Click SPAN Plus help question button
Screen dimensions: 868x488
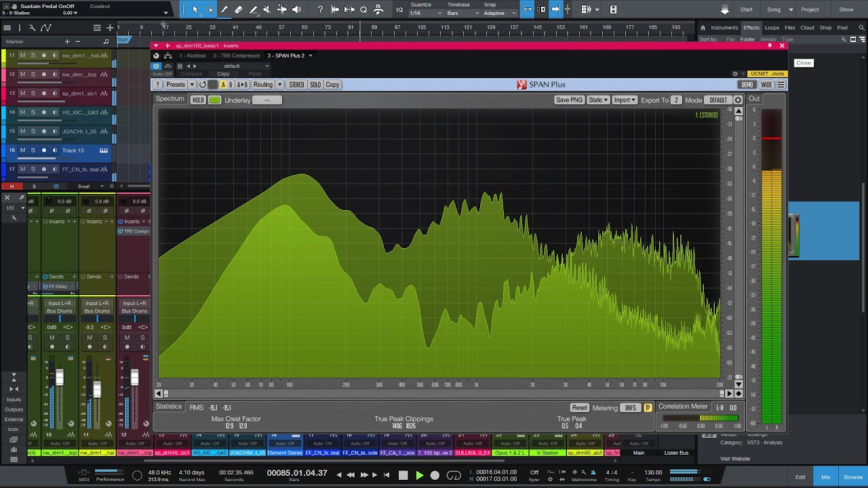[x=158, y=85]
